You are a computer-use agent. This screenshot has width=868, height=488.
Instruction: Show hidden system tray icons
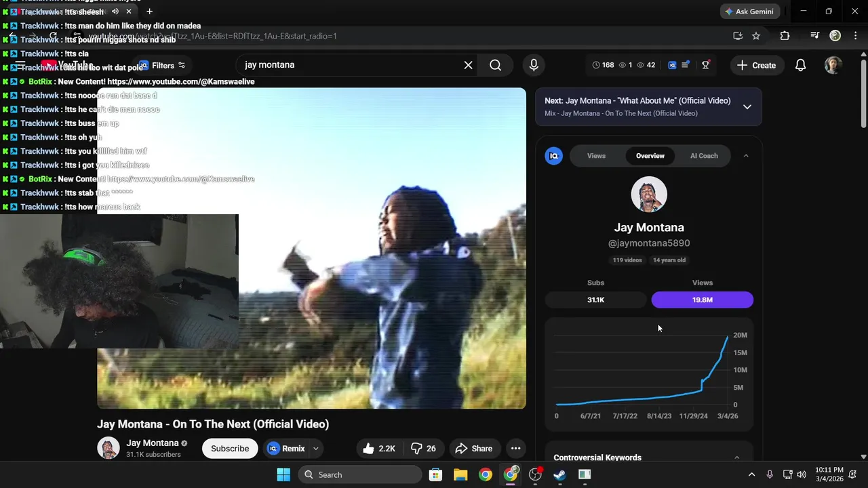pyautogui.click(x=751, y=474)
